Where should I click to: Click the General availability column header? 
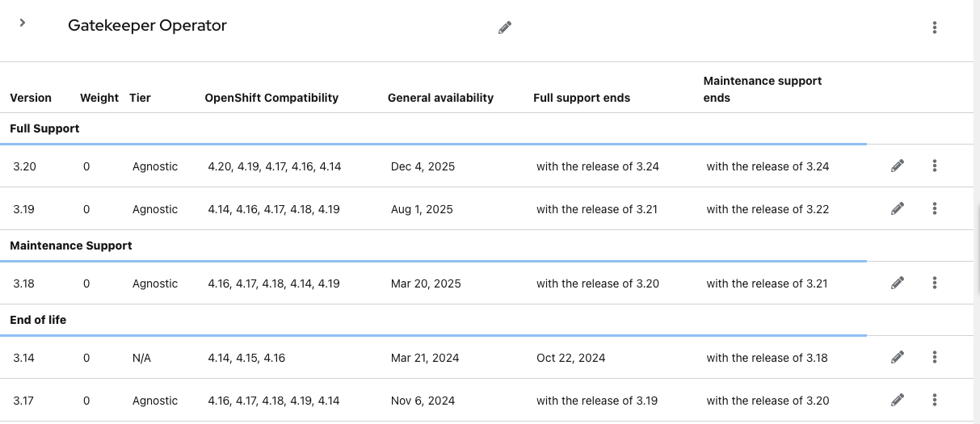click(440, 98)
